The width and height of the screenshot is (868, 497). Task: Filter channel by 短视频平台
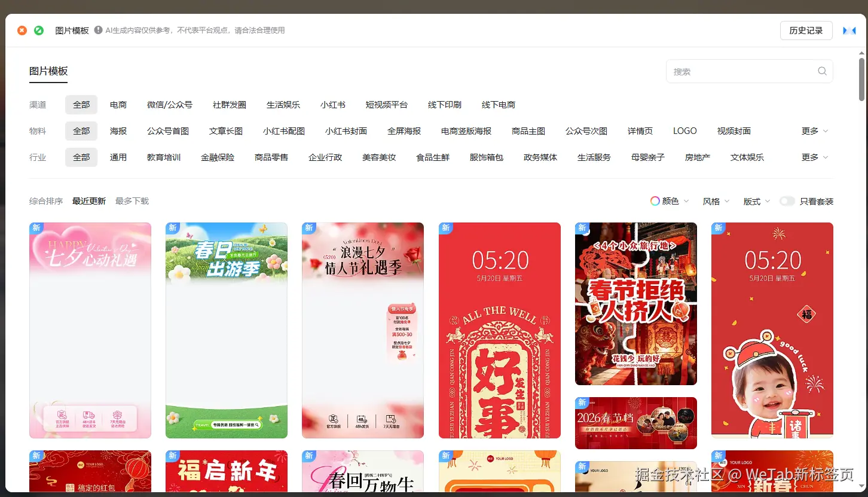coord(387,105)
